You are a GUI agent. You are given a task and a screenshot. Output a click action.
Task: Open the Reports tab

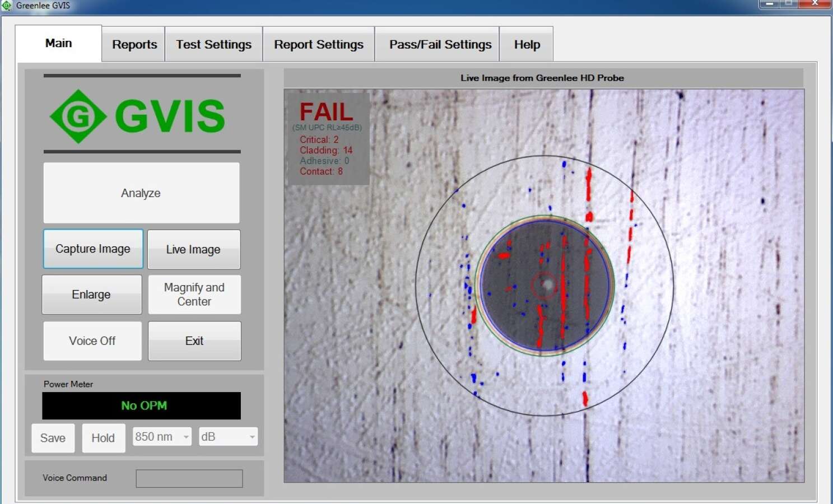point(134,44)
